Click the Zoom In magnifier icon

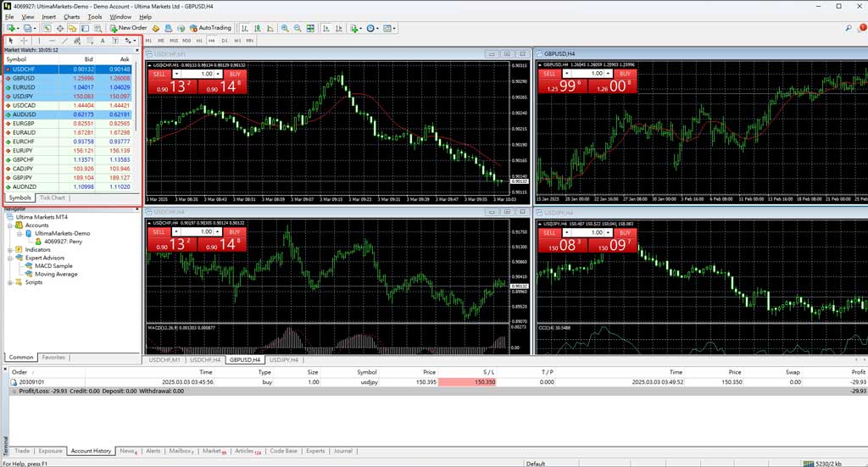[x=285, y=28]
